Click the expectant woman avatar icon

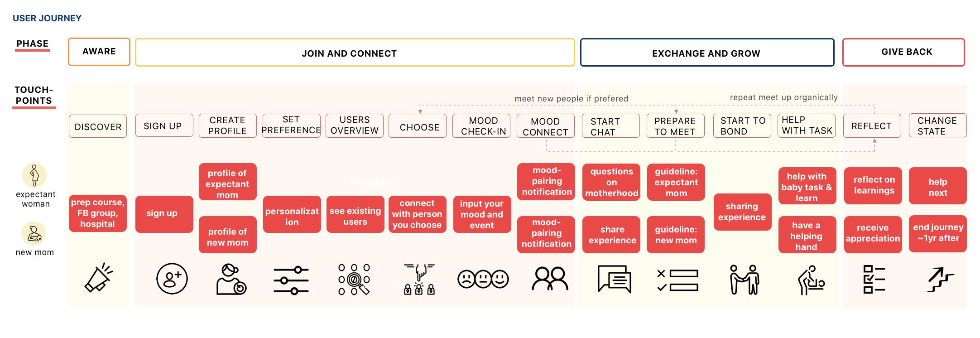(x=34, y=175)
